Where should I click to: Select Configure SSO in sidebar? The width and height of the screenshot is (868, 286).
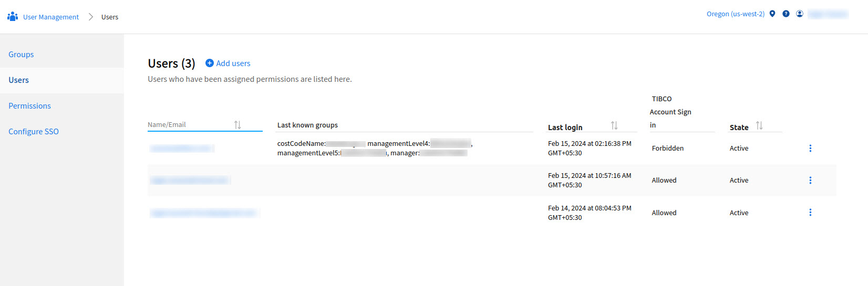click(x=34, y=132)
